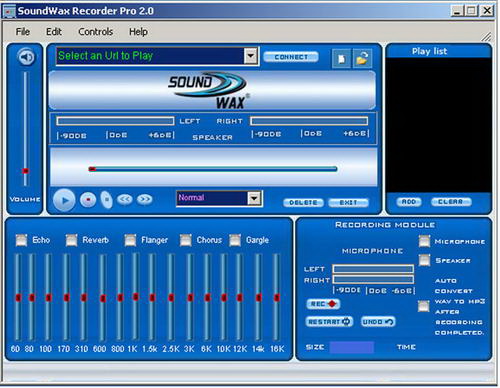
Task: Enable the Echo effect checkbox
Action: click(x=21, y=240)
